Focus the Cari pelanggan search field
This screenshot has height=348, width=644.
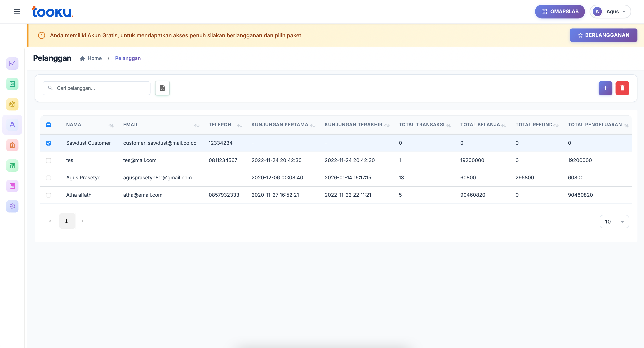coord(100,88)
